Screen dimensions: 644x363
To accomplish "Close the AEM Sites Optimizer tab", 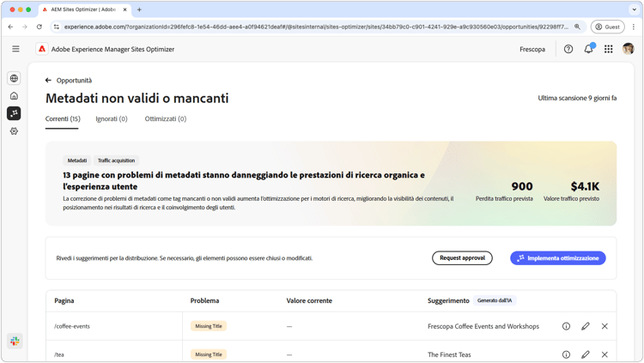I will point(125,9).
